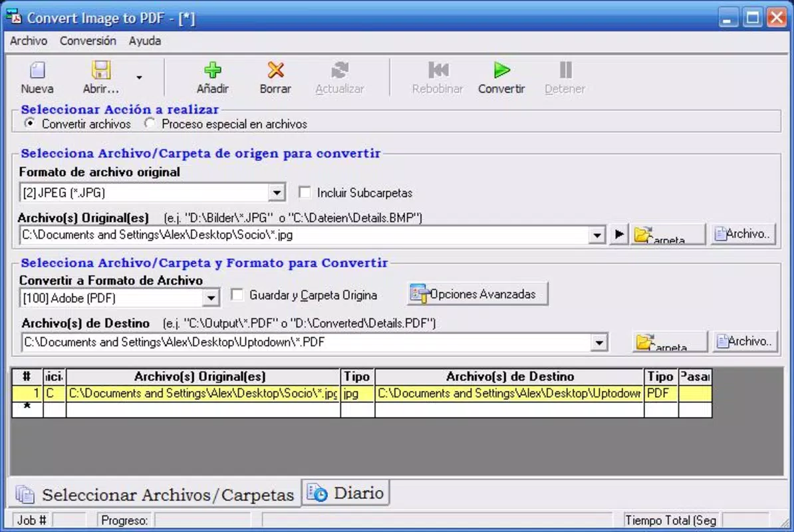Click the black arrow button beside source path
The height and width of the screenshot is (532, 794).
pos(619,235)
